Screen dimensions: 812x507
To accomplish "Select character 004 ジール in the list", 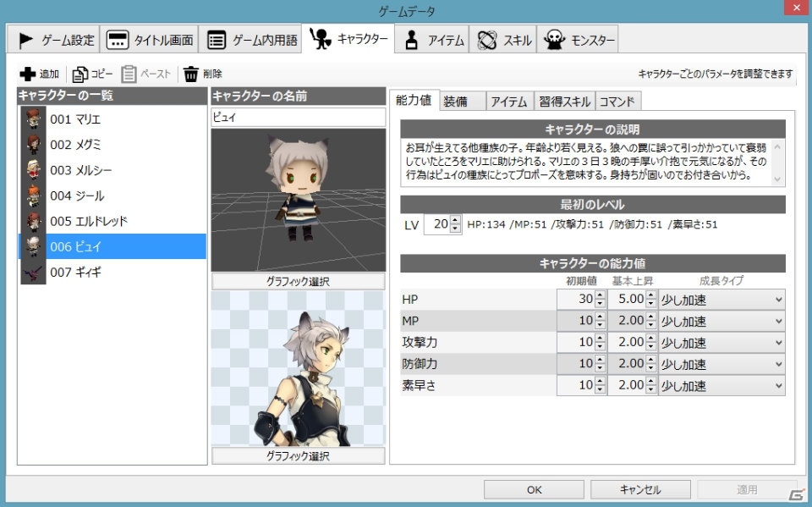I will [112, 196].
